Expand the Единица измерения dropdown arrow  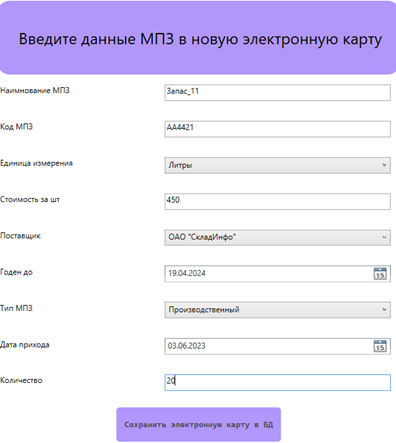coord(384,165)
